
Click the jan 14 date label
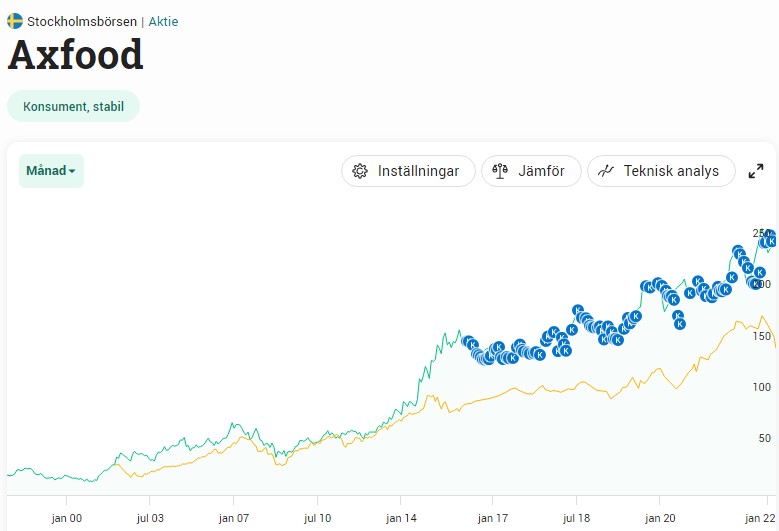click(401, 518)
